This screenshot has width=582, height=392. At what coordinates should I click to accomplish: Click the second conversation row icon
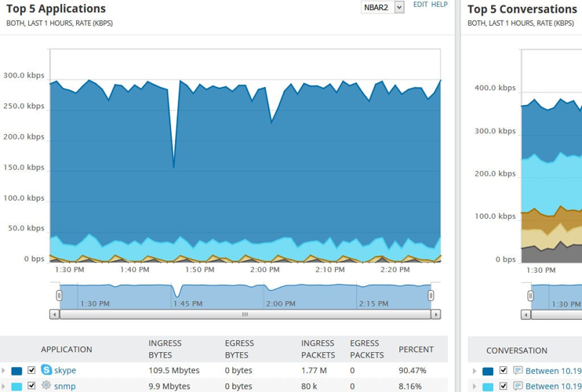point(518,386)
